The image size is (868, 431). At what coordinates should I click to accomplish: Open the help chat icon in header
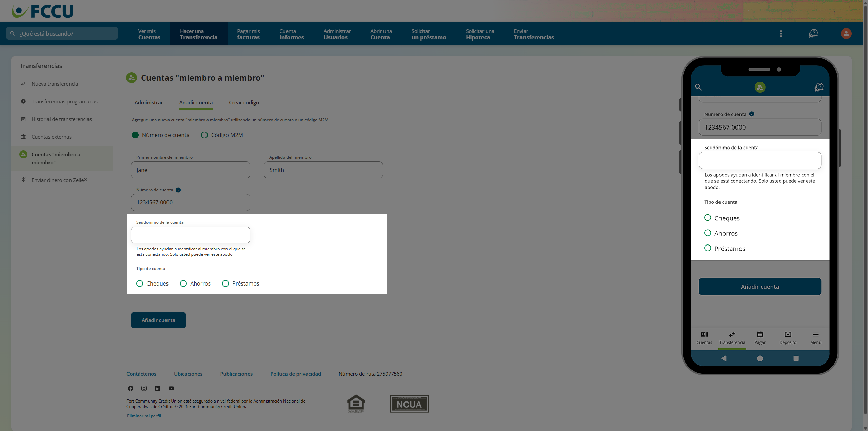813,33
